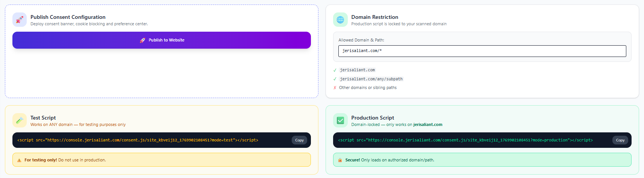Viewport: 644px width, 178px height.
Task: Click the lock icon in Secure notice
Action: click(x=340, y=160)
